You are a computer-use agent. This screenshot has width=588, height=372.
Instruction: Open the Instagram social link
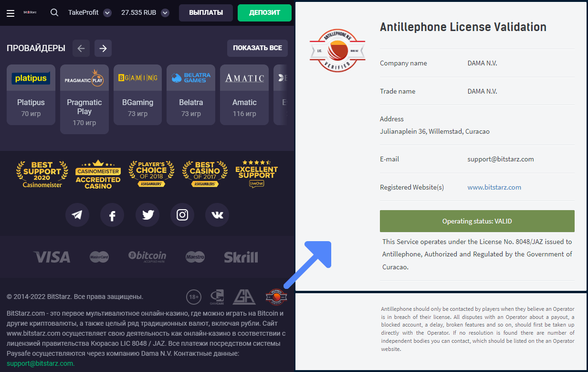[182, 215]
